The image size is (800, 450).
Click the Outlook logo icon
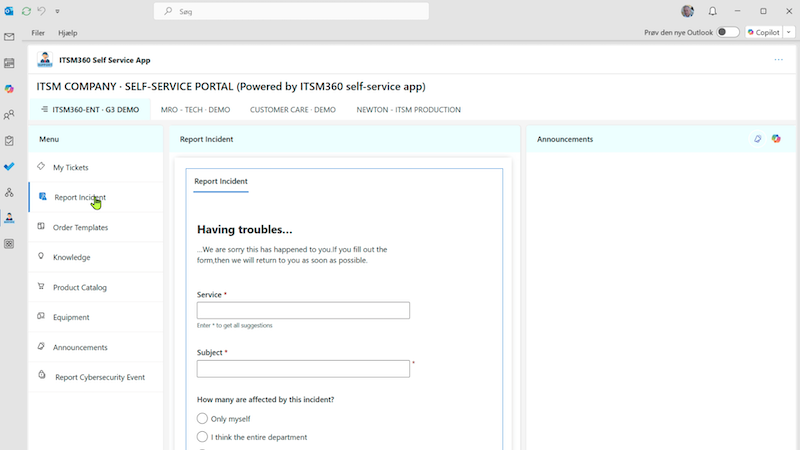(9, 11)
